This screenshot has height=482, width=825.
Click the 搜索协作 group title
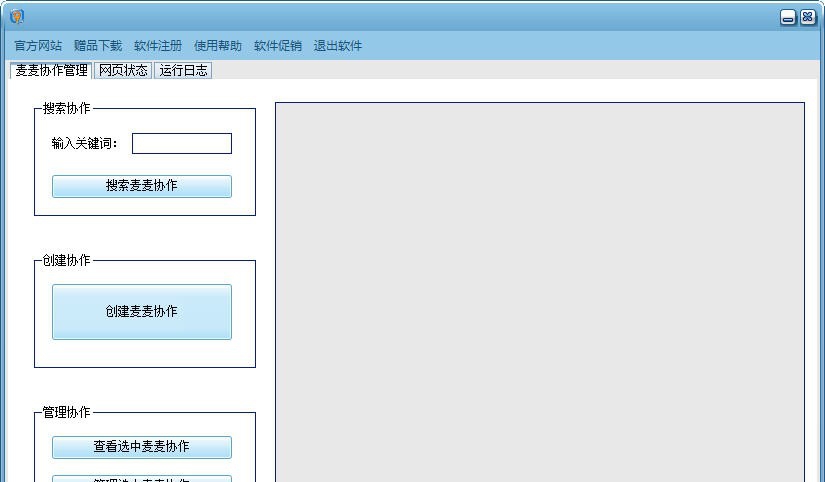66,108
